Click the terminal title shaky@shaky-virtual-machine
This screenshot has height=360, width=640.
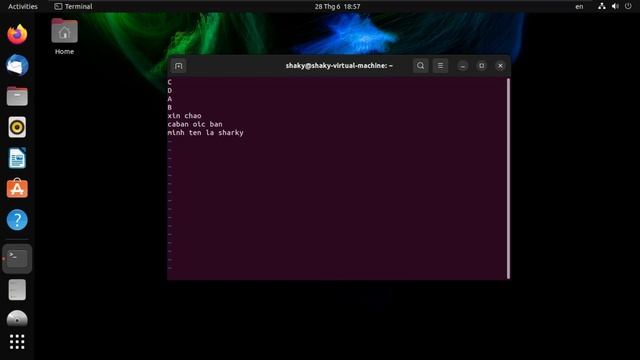click(339, 66)
